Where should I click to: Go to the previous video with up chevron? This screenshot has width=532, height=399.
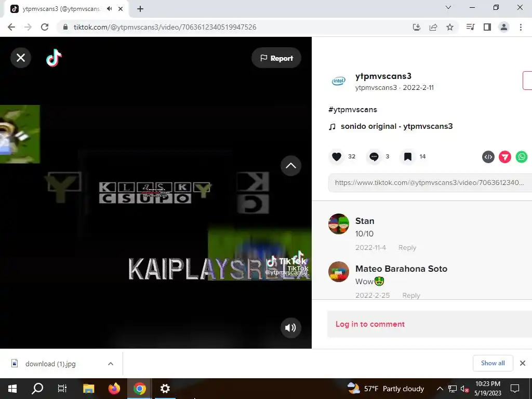click(x=291, y=166)
